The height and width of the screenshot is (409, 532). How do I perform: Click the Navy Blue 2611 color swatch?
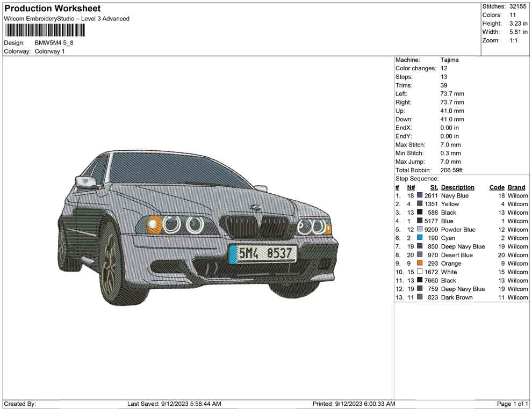coord(420,195)
